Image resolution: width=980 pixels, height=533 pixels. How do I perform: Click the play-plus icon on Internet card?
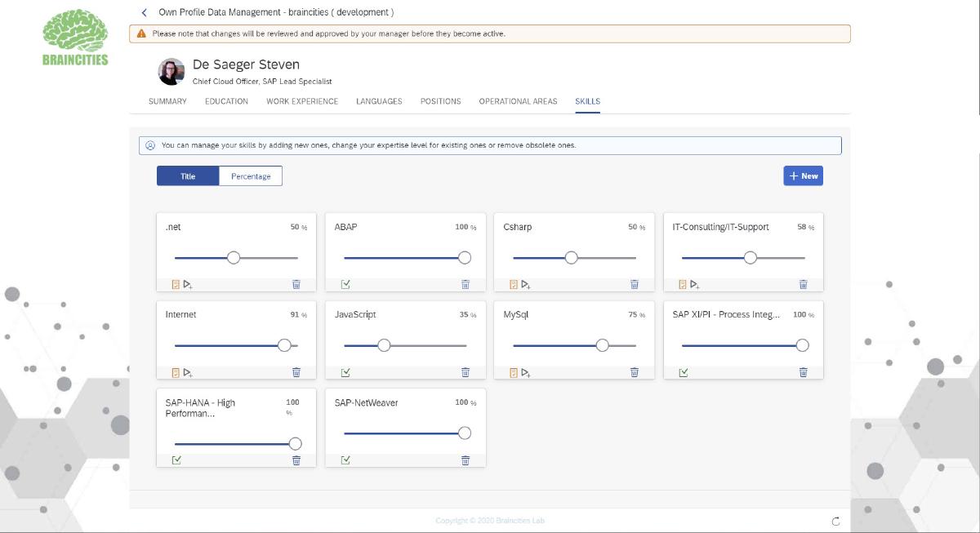pyautogui.click(x=188, y=372)
